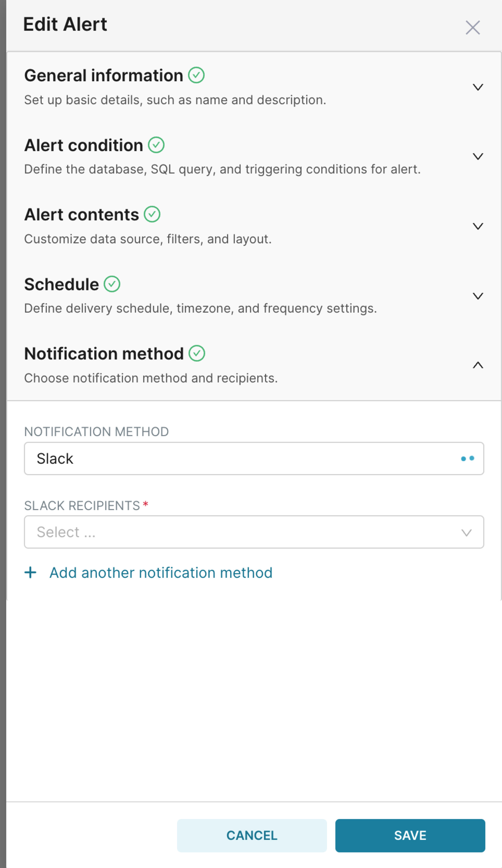
Task: Expand the Alert condition section chevron
Action: pos(478,156)
